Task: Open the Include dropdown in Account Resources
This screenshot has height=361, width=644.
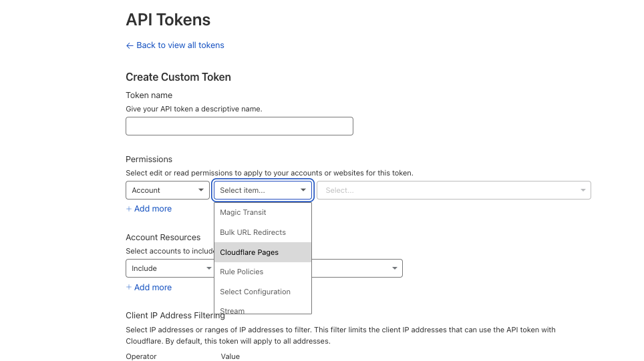Action: (x=168, y=268)
